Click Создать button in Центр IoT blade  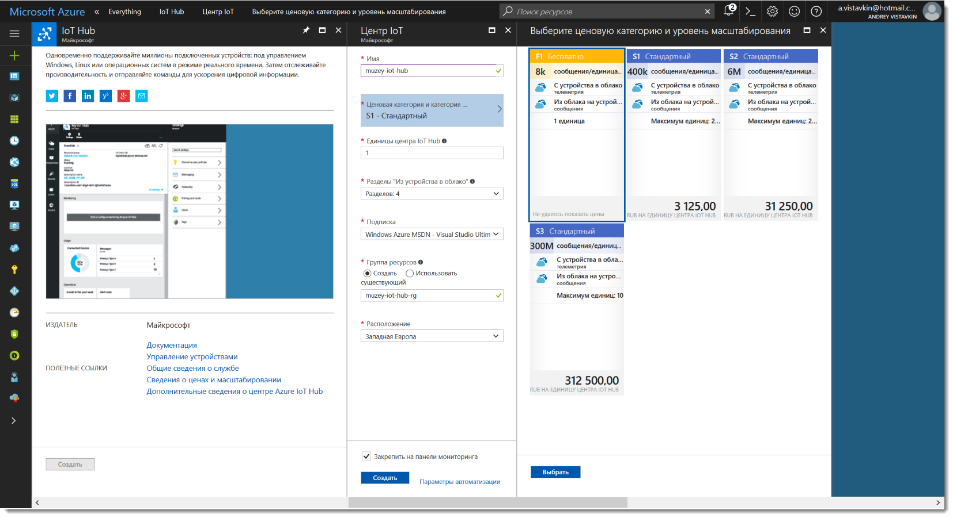click(385, 478)
